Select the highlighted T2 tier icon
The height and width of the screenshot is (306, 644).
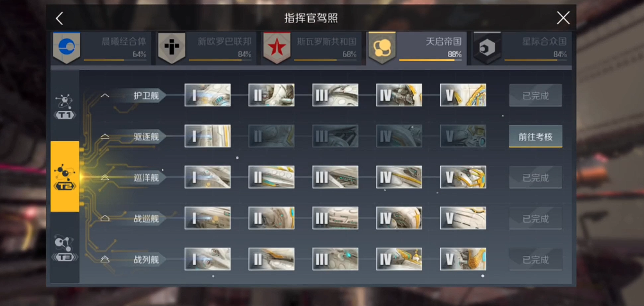point(65,176)
